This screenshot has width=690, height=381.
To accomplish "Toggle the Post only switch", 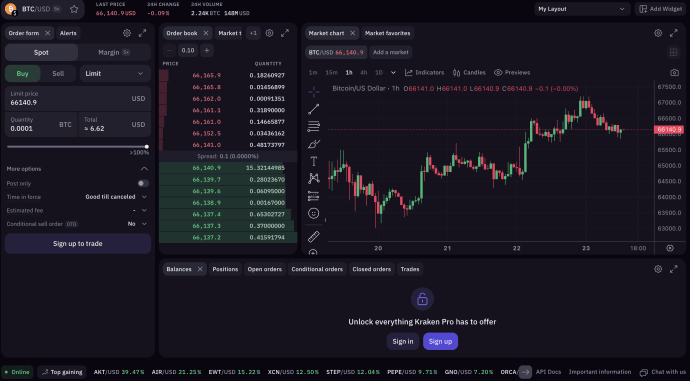I will (143, 183).
